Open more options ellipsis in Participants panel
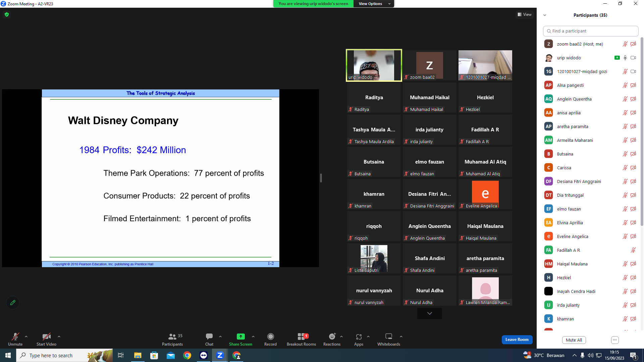 [x=615, y=340]
